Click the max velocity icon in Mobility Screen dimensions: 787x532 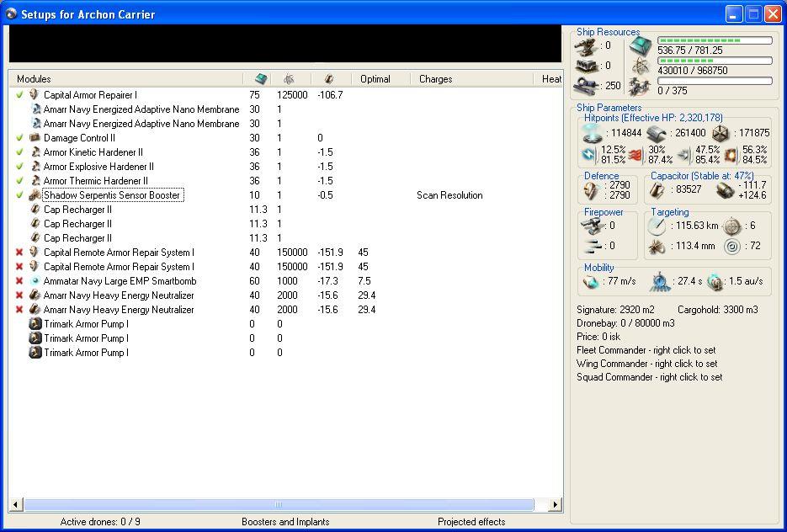(x=591, y=282)
